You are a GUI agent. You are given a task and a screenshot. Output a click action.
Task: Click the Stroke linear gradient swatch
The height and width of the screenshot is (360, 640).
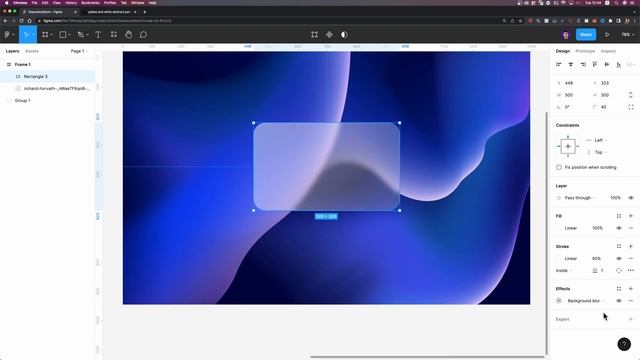[x=559, y=258]
